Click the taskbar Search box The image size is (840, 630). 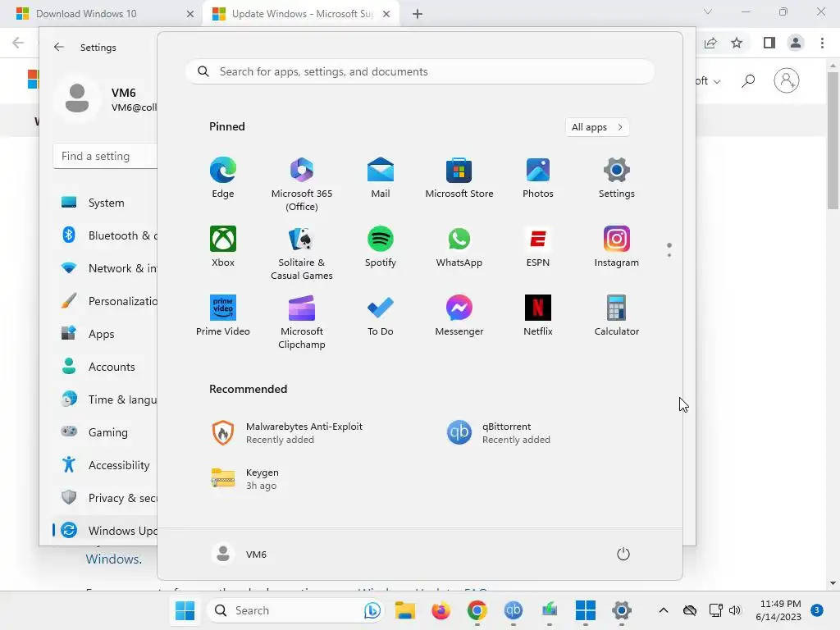[x=295, y=610]
